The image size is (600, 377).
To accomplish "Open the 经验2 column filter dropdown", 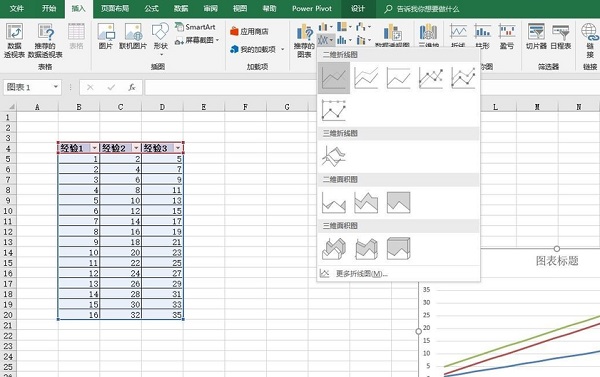I will coord(136,148).
